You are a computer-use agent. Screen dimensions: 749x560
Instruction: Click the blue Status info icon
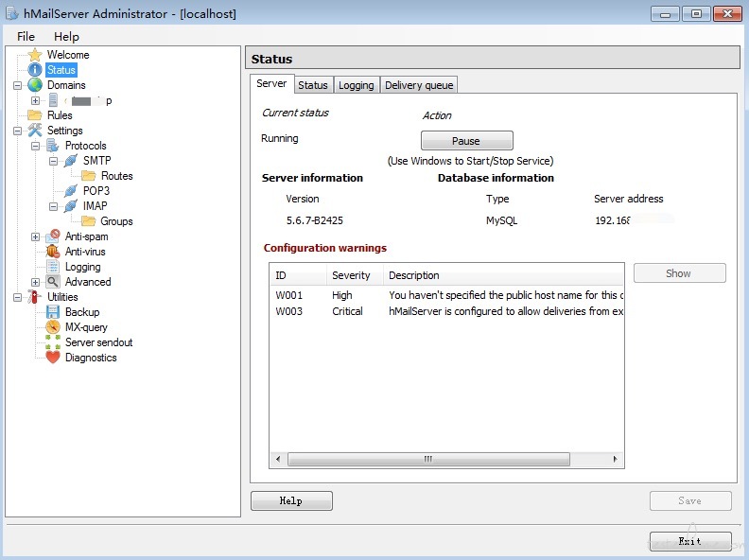click(35, 70)
